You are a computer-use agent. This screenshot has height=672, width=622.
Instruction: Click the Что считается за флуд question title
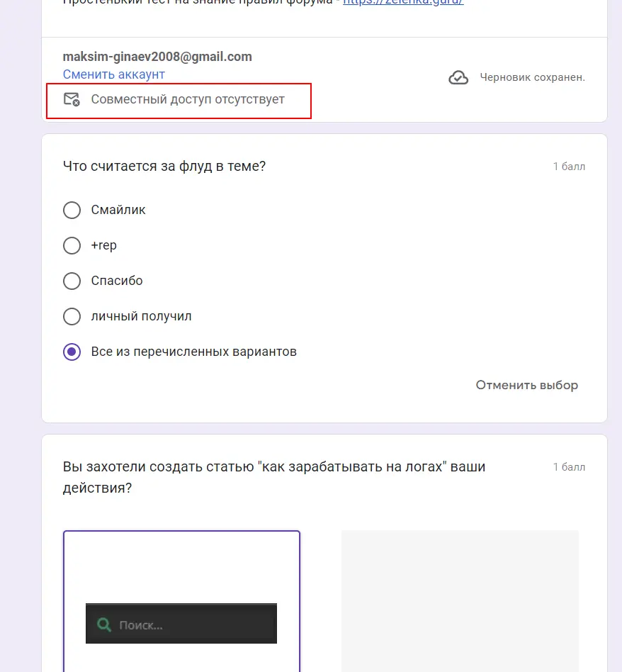[x=164, y=167]
